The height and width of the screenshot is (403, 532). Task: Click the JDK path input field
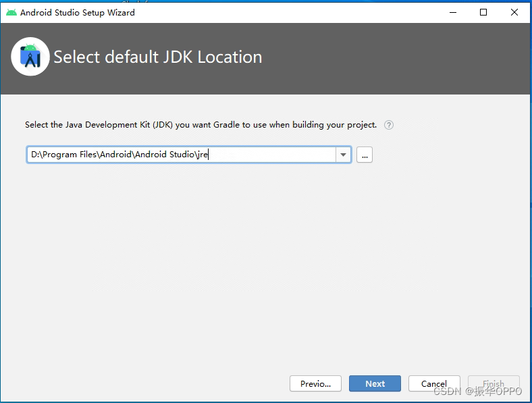point(182,155)
